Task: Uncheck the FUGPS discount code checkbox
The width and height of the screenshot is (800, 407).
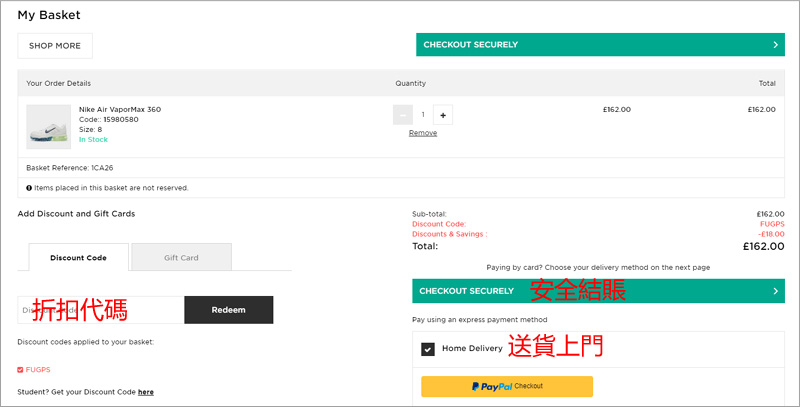Action: pyautogui.click(x=21, y=370)
